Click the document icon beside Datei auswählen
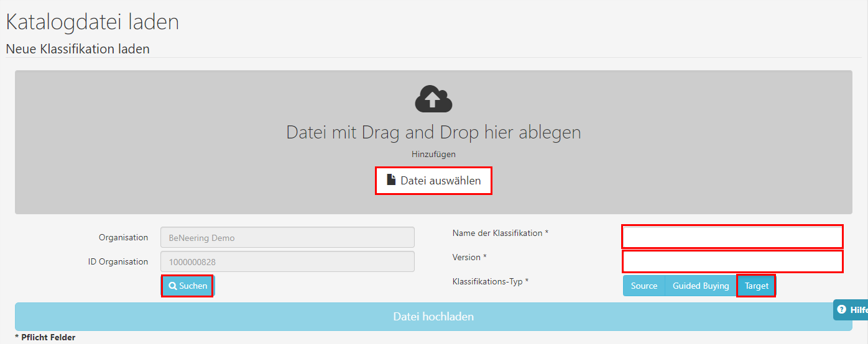Screen dimensions: 868x344 click(x=391, y=180)
